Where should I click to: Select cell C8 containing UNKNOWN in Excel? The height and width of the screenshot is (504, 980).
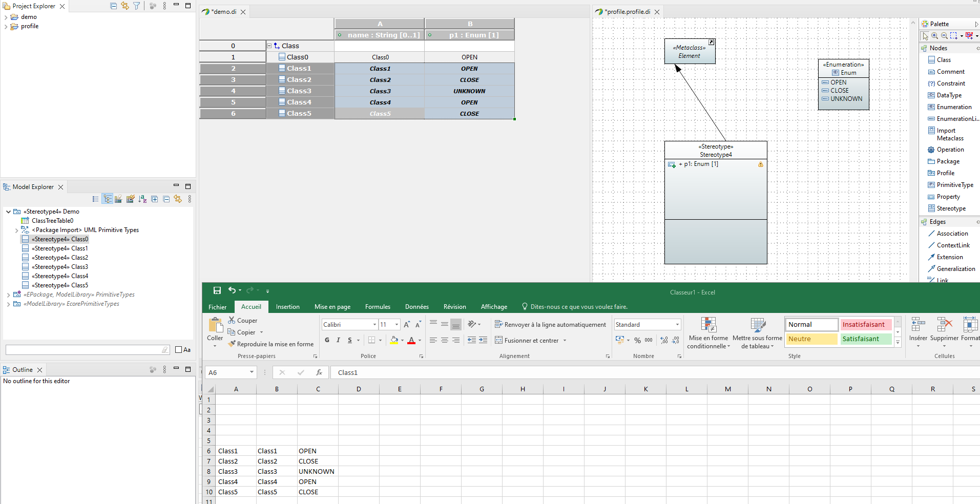(318, 471)
